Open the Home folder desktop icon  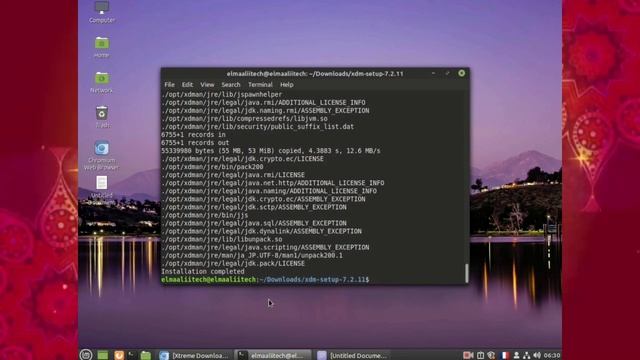(x=102, y=47)
